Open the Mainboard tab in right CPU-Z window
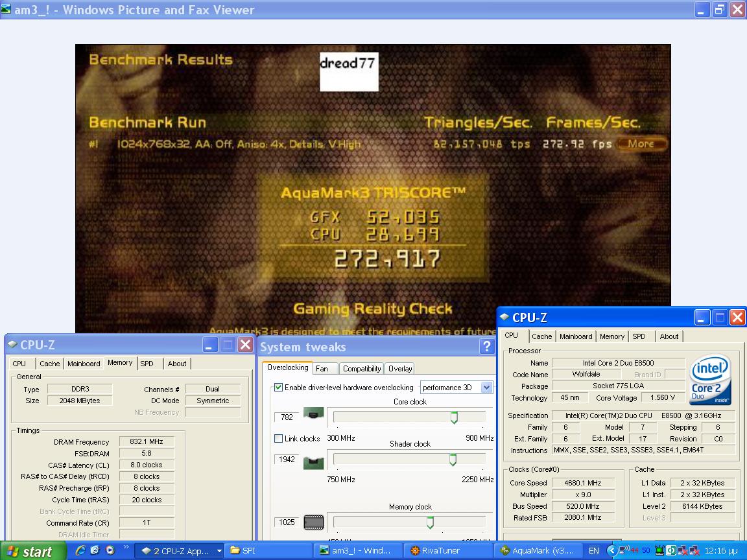The width and height of the screenshot is (747, 560). coord(576,336)
